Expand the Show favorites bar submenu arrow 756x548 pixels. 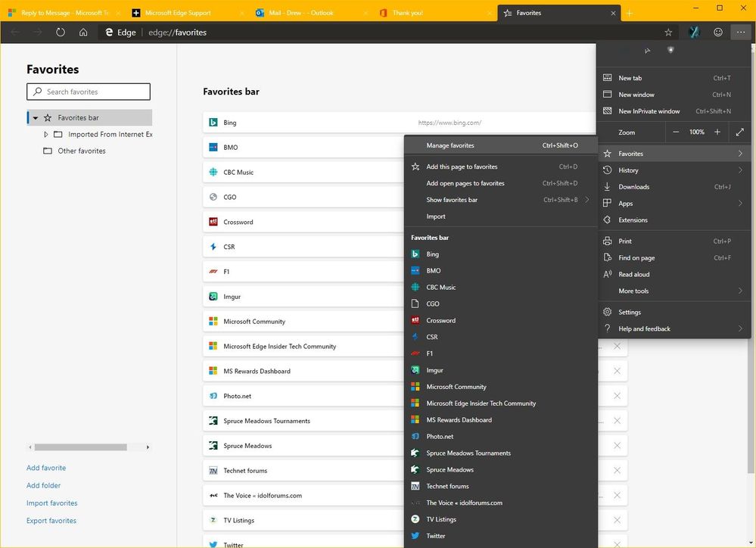coord(587,200)
